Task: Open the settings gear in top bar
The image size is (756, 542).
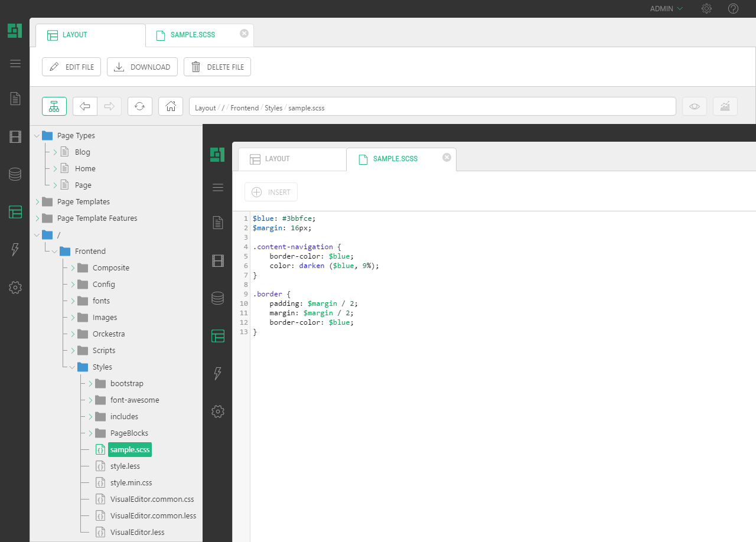Action: pos(706,9)
